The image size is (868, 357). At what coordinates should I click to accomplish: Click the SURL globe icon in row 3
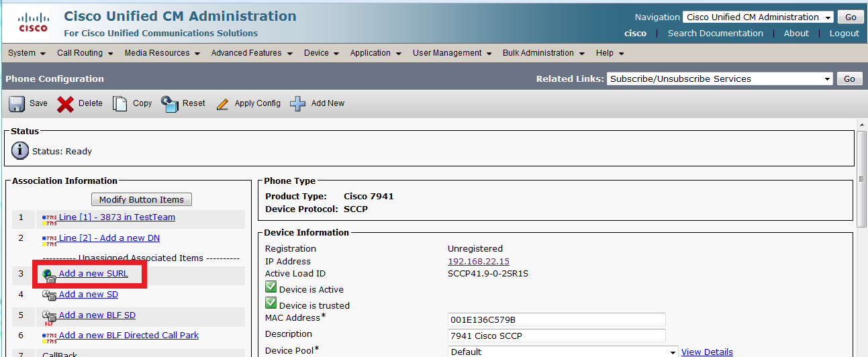point(48,274)
